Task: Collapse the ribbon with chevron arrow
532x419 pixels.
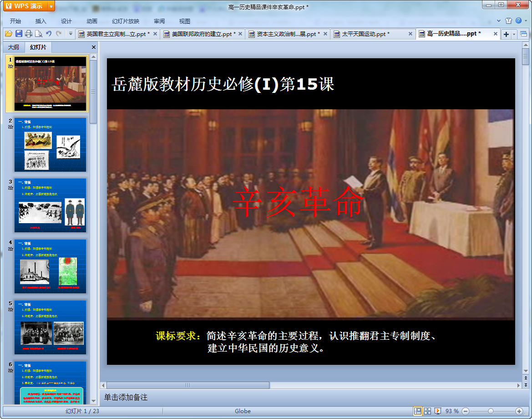Action: [498, 20]
